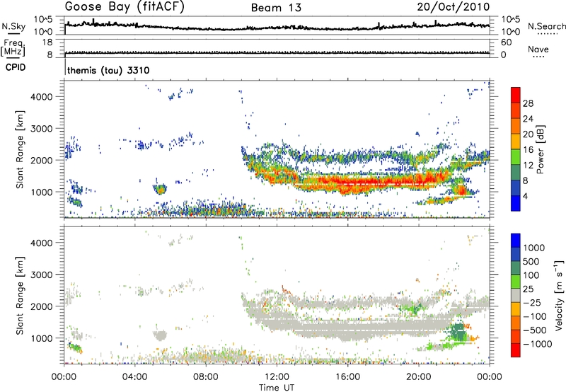Select the 'Beam 13' label
566x392 pixels.
click(276, 8)
